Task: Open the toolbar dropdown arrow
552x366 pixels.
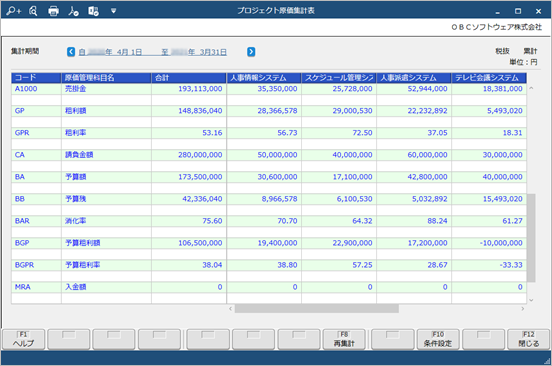Action: click(x=113, y=11)
